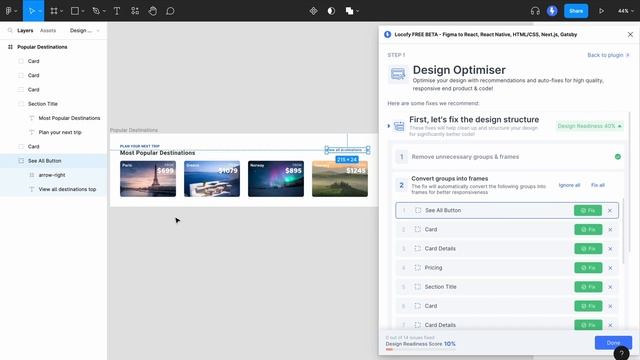Switch to the Layers tab
The height and width of the screenshot is (360, 640).
coord(25,31)
